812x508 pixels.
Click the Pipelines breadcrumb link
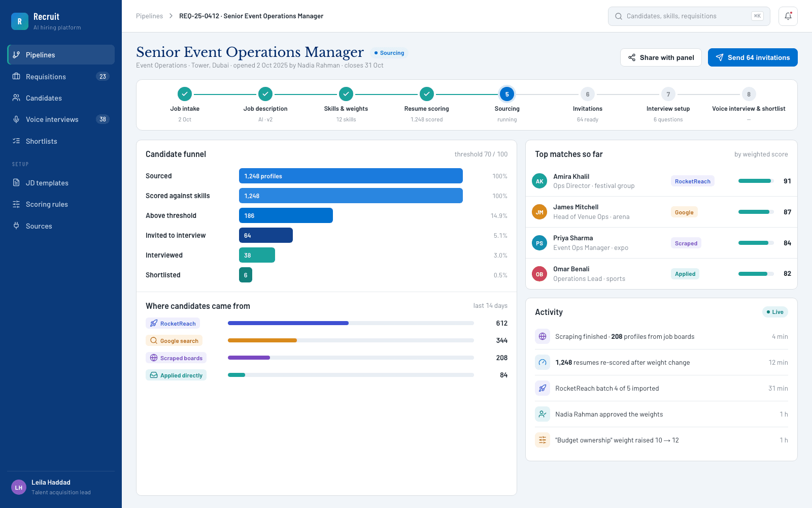tap(149, 16)
